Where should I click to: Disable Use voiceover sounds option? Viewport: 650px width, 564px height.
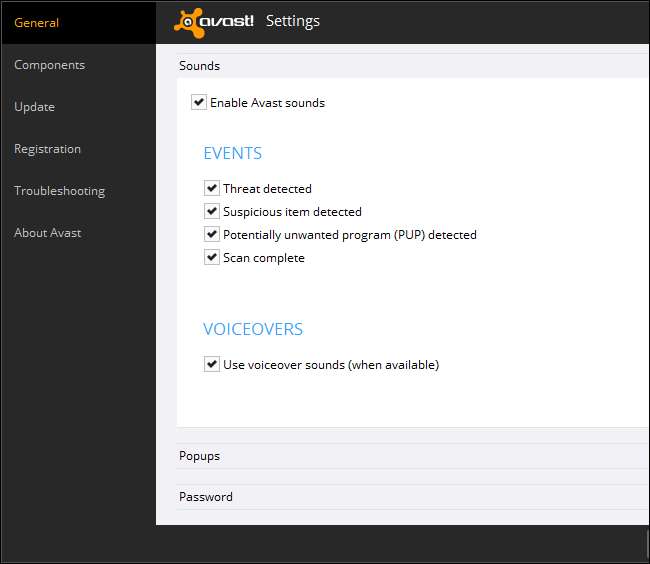pyautogui.click(x=212, y=364)
